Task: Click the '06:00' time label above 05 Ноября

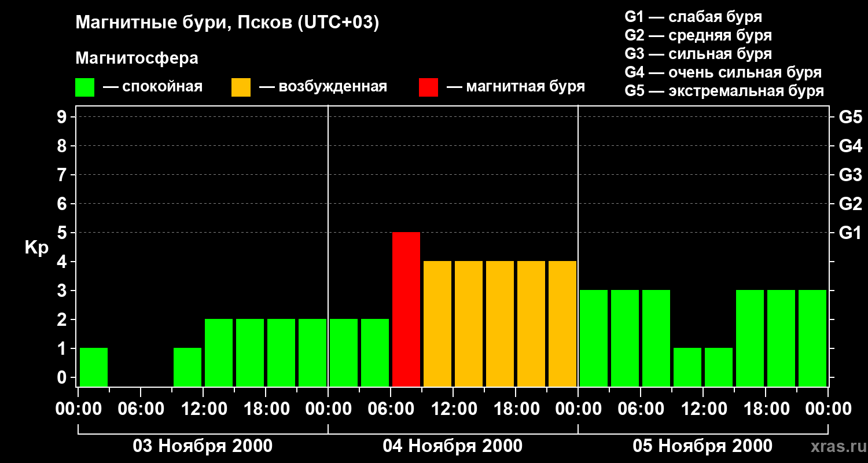Action: (x=640, y=409)
